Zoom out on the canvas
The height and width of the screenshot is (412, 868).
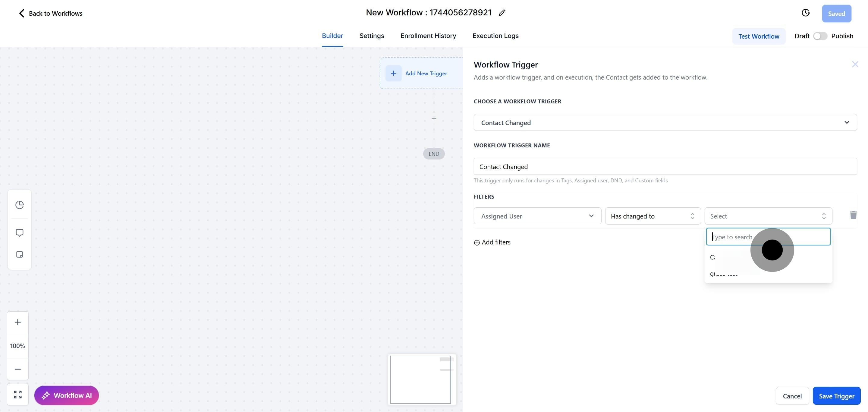18,369
